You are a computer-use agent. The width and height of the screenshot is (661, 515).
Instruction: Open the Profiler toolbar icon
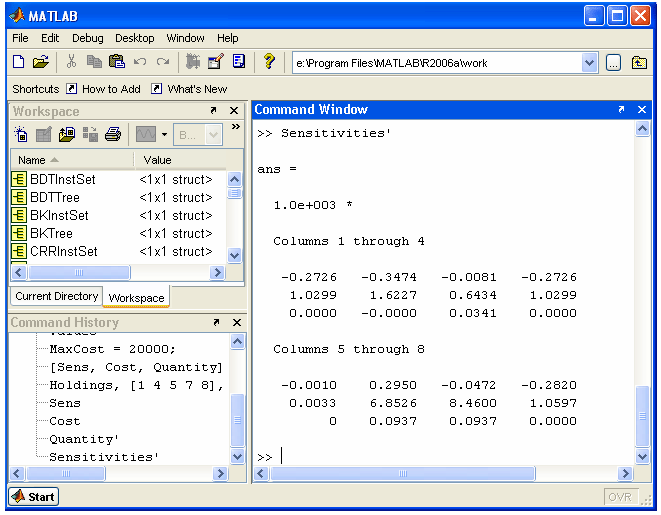coord(239,62)
